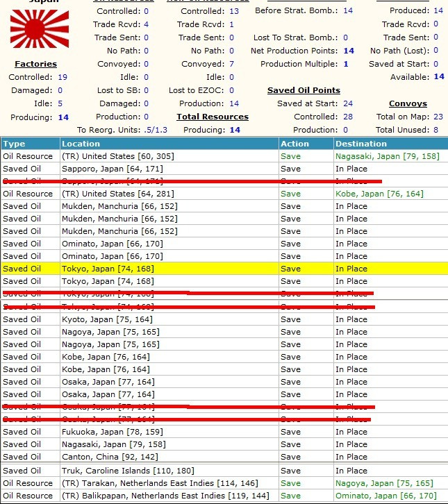Image resolution: width=448 pixels, height=504 pixels.
Task: Click Total on Map value 23
Action: click(438, 117)
